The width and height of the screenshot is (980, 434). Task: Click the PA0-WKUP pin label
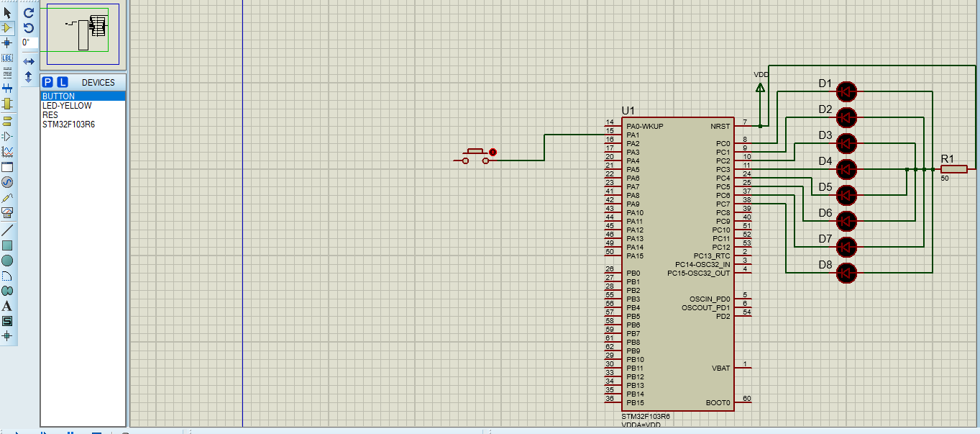[644, 127]
